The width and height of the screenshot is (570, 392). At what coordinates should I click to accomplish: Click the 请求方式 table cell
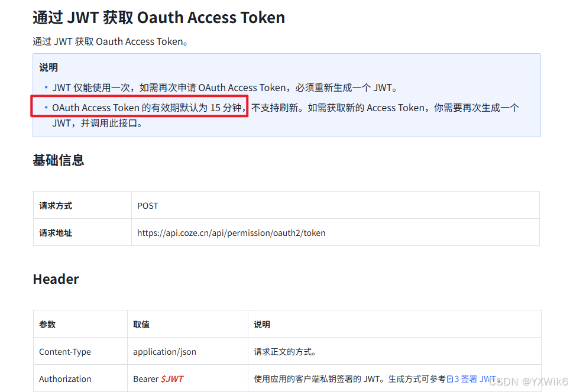83,205
